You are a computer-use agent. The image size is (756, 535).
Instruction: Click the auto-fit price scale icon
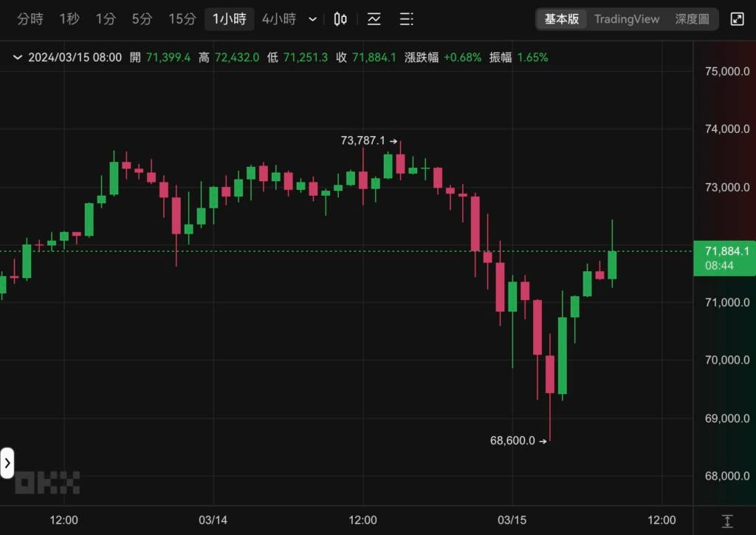(x=727, y=521)
